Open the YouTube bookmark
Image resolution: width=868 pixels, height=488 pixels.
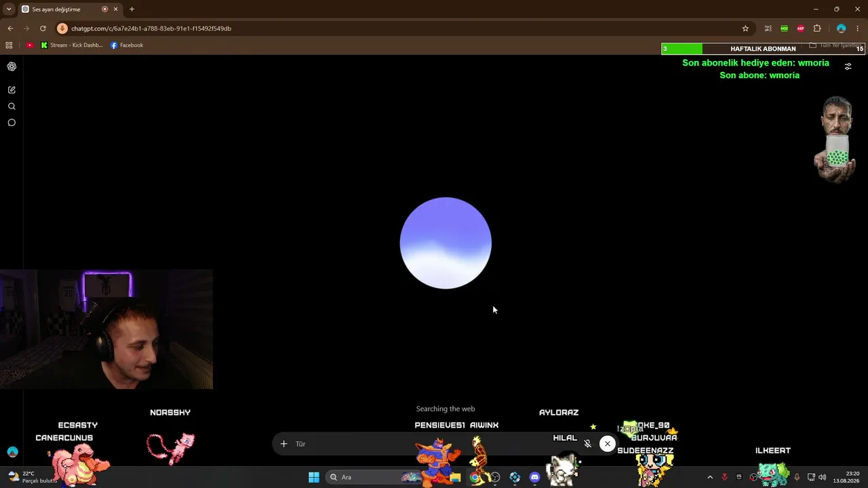(30, 45)
